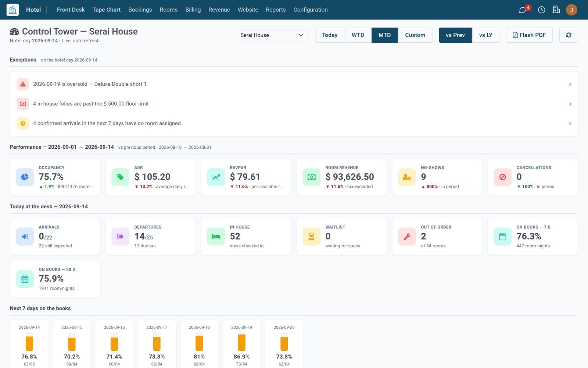Click the $ 105.20 ADR value
The width and height of the screenshot is (588, 368).
click(x=152, y=177)
